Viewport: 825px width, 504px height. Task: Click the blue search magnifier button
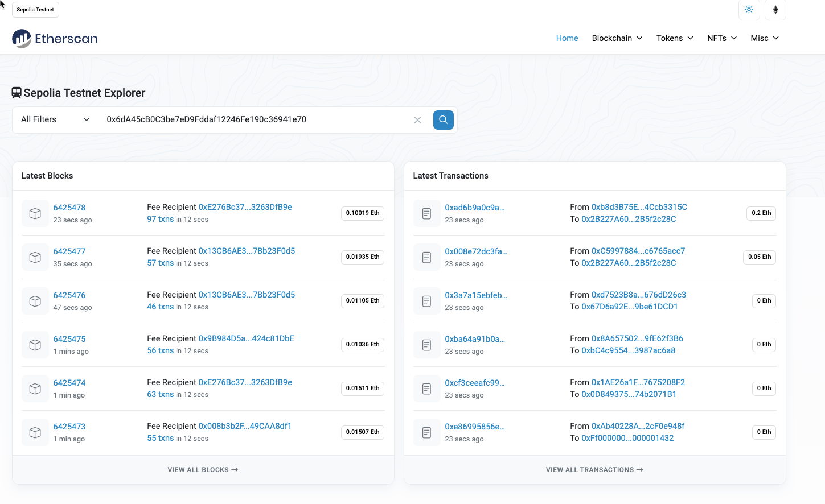(x=444, y=119)
